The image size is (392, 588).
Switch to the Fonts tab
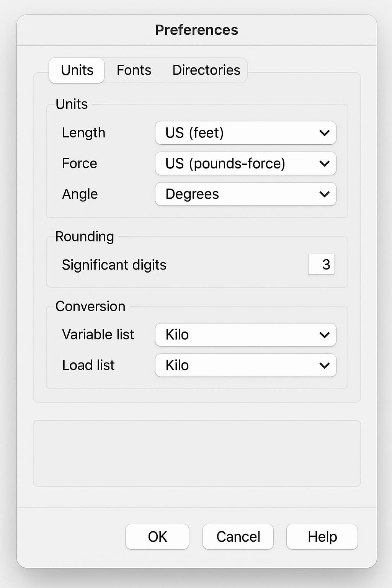tap(134, 70)
